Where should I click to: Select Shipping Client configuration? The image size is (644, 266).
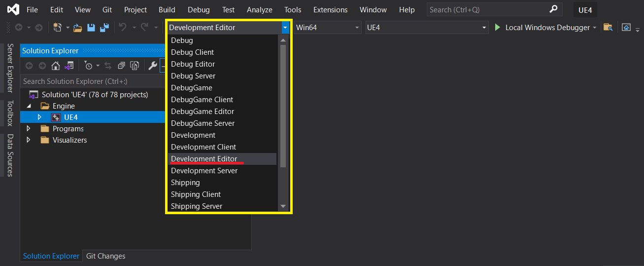pyautogui.click(x=222, y=194)
